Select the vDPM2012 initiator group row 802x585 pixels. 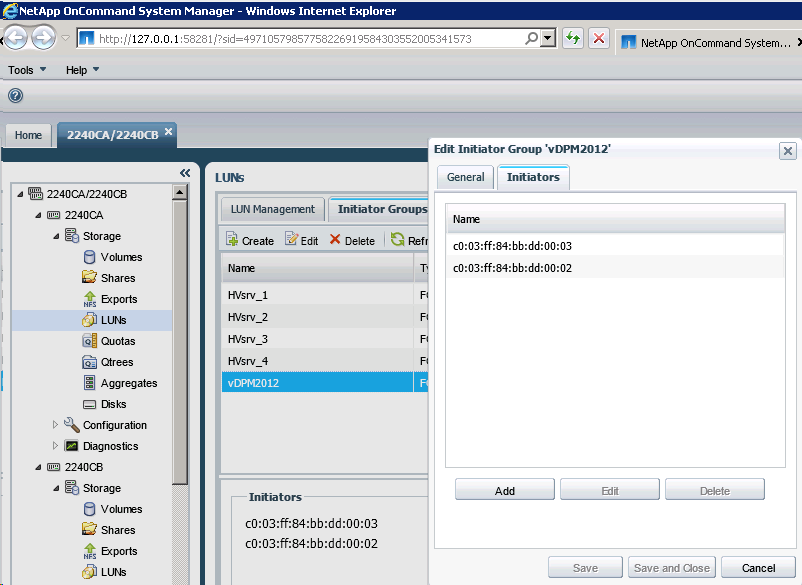click(325, 382)
